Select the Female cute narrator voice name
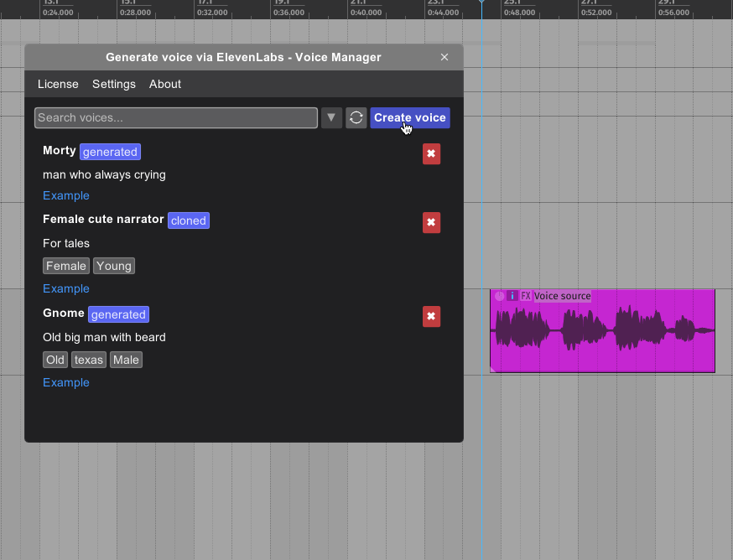This screenshot has height=560, width=733. 103,220
